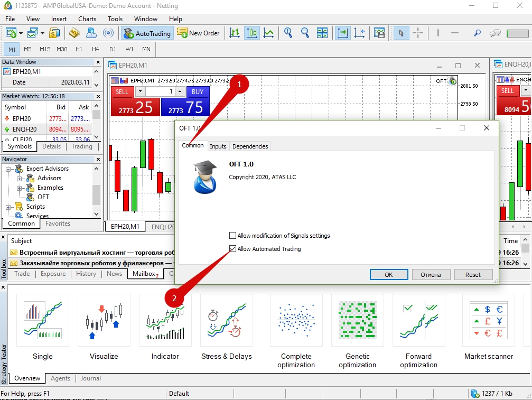Uncheck Allow Automated Trading checkbox
The height and width of the screenshot is (400, 532).
coord(233,249)
